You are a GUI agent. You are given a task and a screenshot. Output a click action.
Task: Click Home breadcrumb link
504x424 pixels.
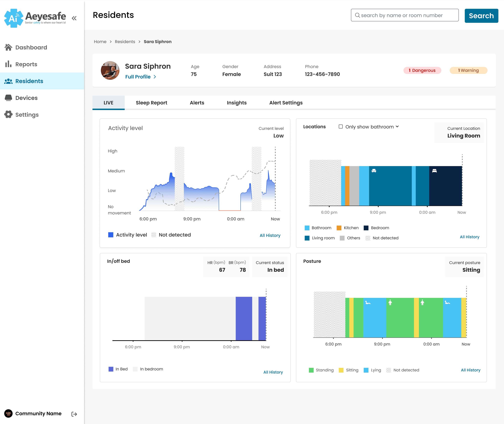pos(100,42)
